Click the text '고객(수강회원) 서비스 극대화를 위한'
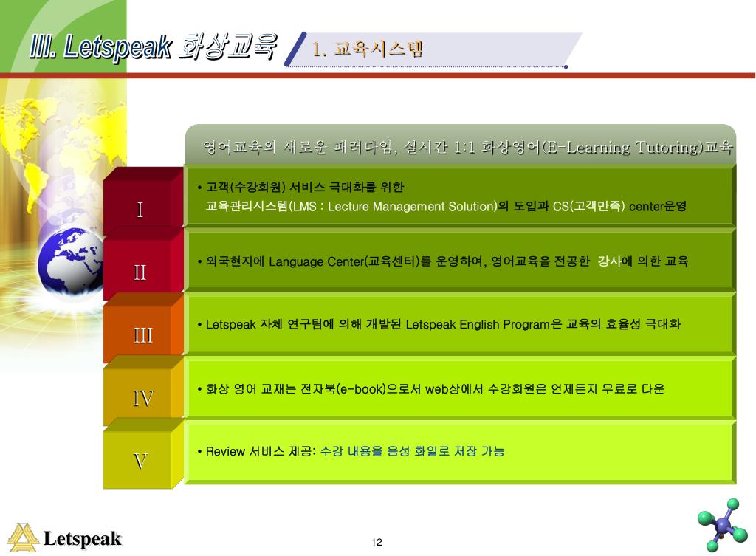 tap(305, 187)
